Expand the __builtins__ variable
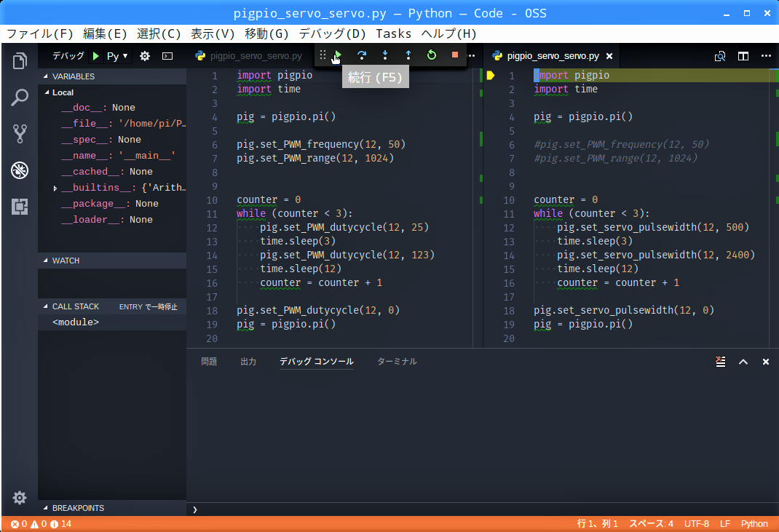This screenshot has height=532, width=779. 55,188
